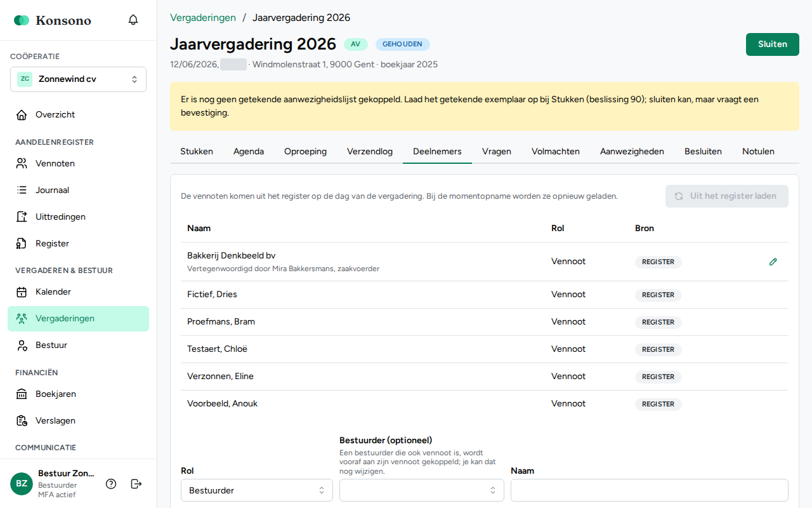Open the Verzendlog tab
The width and height of the screenshot is (812, 508).
pos(370,152)
